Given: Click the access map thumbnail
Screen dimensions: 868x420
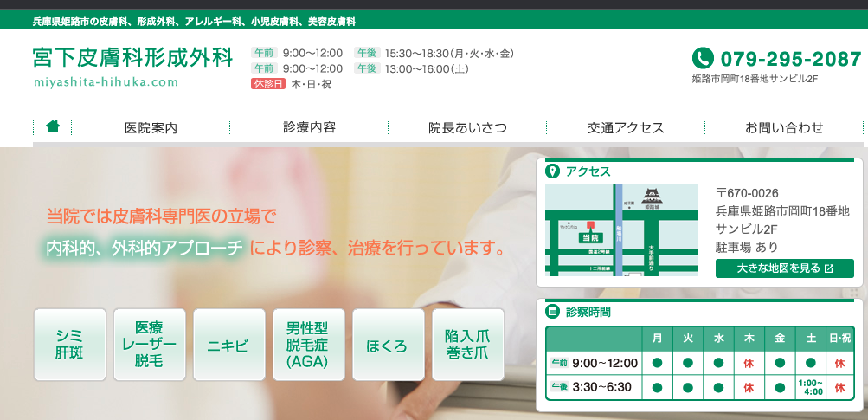Looking at the screenshot, I should coord(621,230).
